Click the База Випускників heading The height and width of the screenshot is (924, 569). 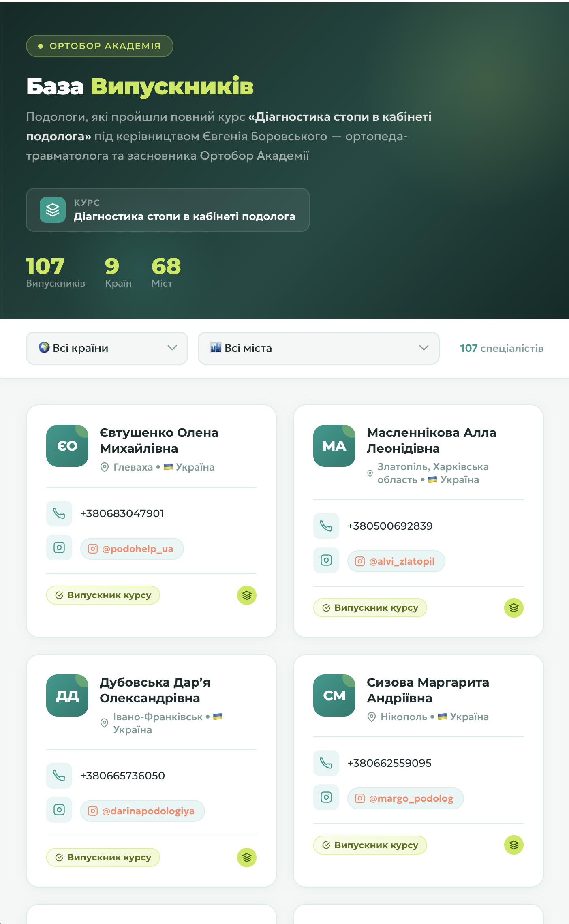tap(140, 86)
